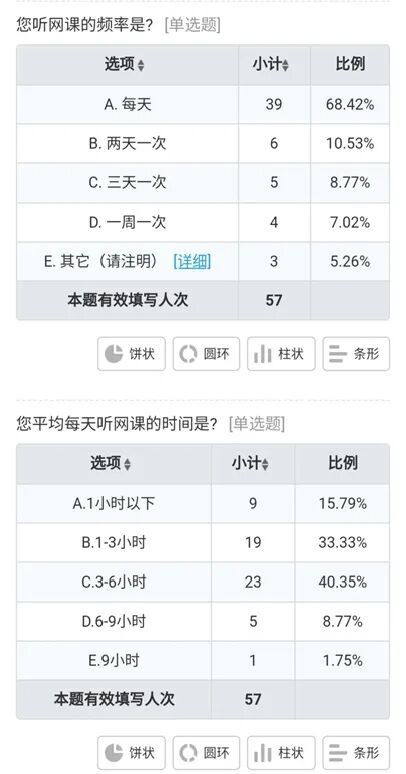Show bar chart for course frequency question
The image size is (406, 774).
(x=356, y=353)
